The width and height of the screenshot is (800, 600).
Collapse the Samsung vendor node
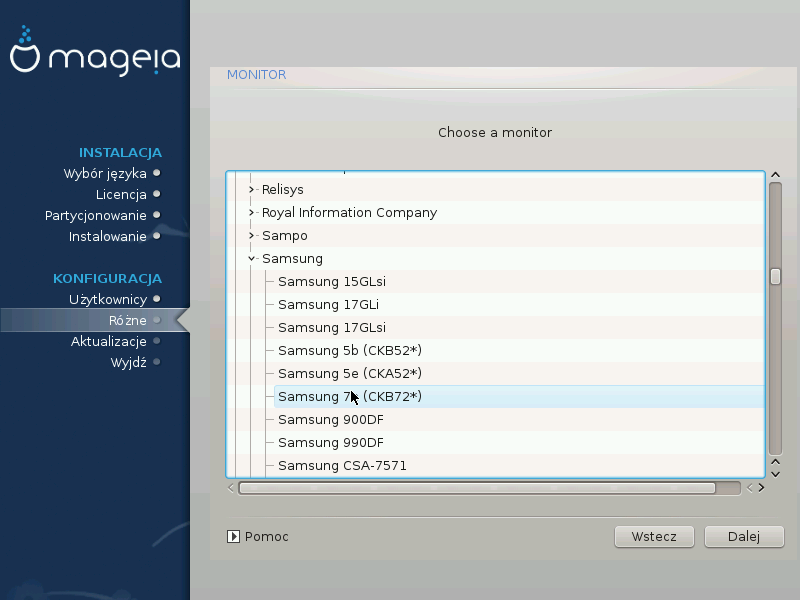pos(251,259)
